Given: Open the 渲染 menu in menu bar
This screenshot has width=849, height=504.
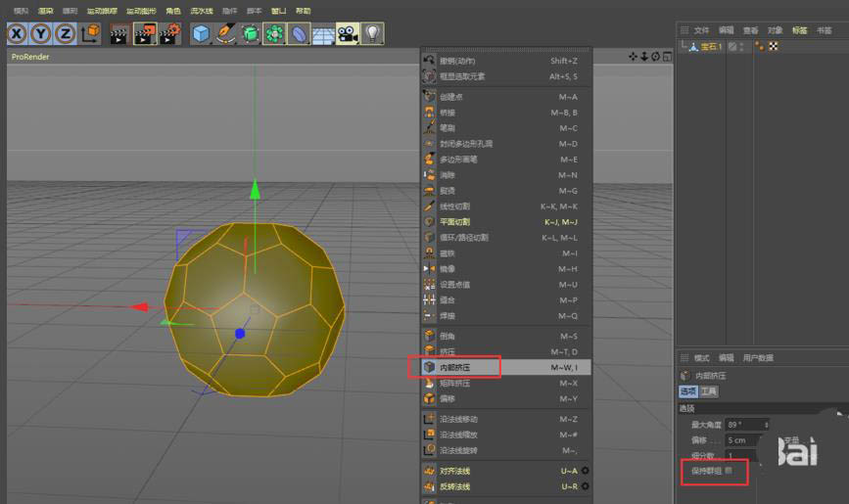Looking at the screenshot, I should click(45, 11).
